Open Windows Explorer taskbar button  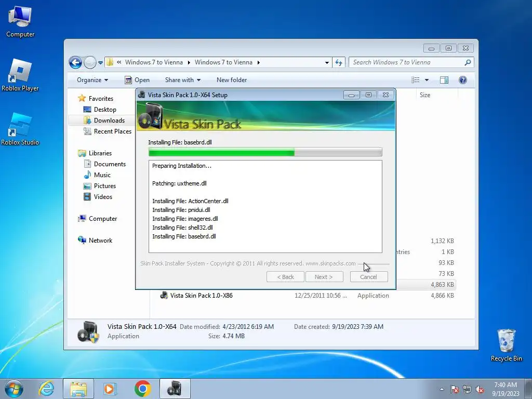pos(78,389)
